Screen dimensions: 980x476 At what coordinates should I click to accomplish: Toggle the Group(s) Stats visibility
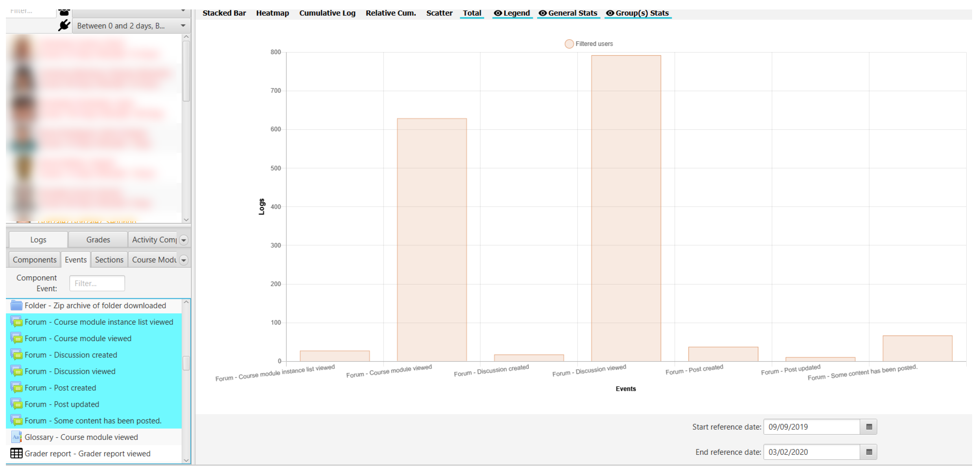637,13
